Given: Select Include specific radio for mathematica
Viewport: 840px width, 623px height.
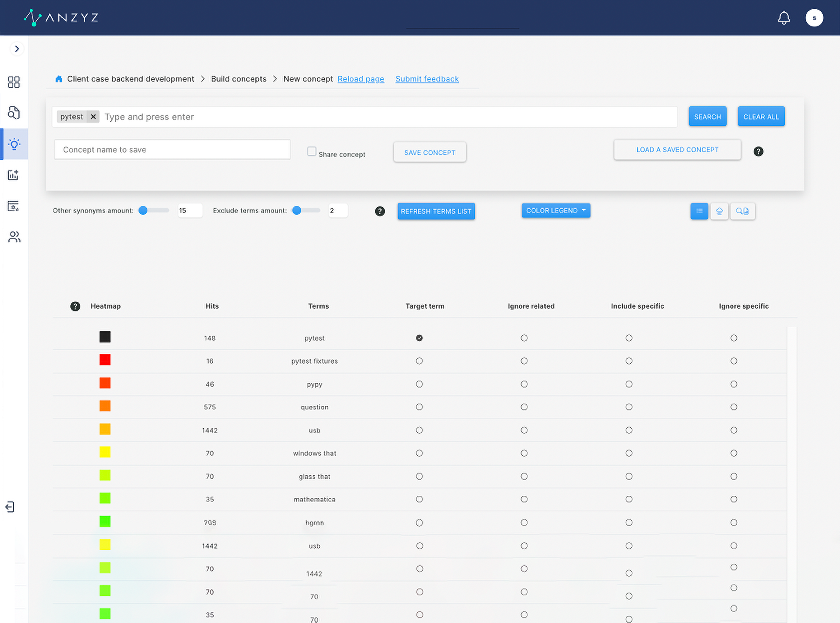Looking at the screenshot, I should click(629, 499).
